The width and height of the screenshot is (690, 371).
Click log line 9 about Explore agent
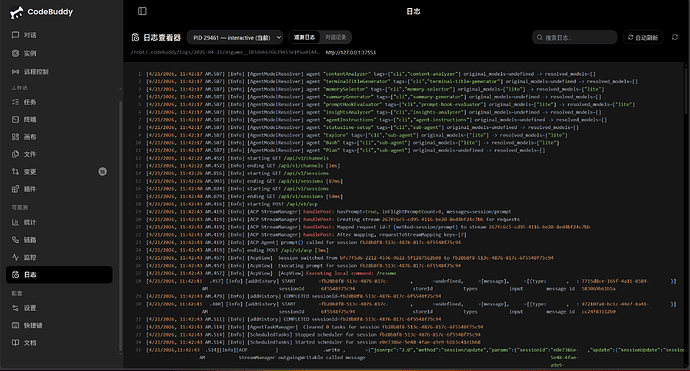[357, 135]
